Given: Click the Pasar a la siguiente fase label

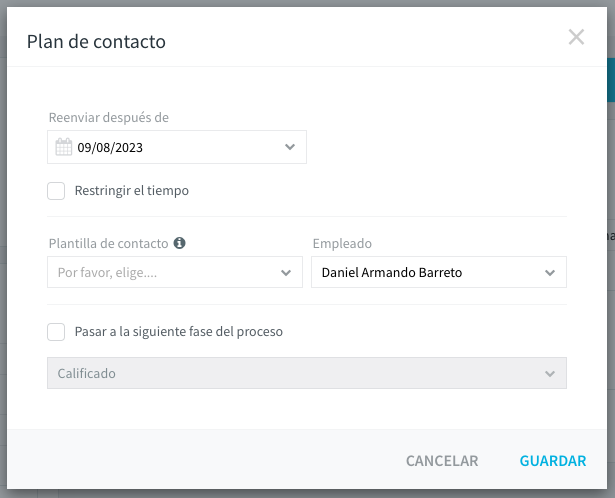Looking at the screenshot, I should (x=179, y=332).
